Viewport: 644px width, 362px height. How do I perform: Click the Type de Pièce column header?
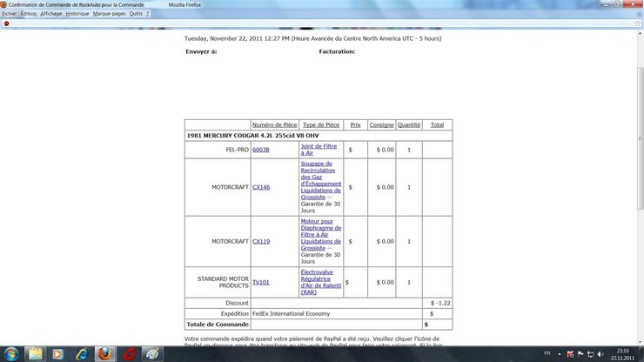pos(321,125)
